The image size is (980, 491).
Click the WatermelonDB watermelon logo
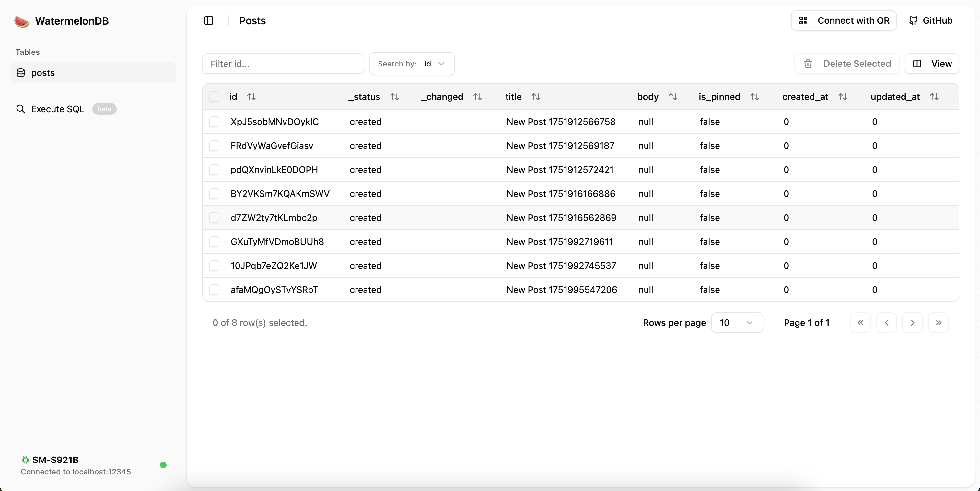tap(21, 21)
